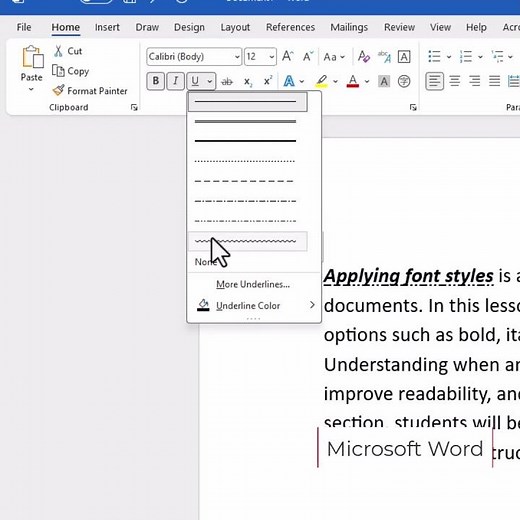The height and width of the screenshot is (520, 520).
Task: Toggle the Underline U button
Action: point(195,81)
